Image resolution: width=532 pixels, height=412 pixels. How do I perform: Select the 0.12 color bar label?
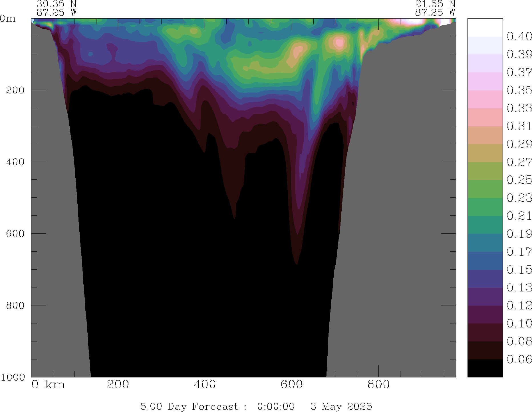pyautogui.click(x=519, y=305)
